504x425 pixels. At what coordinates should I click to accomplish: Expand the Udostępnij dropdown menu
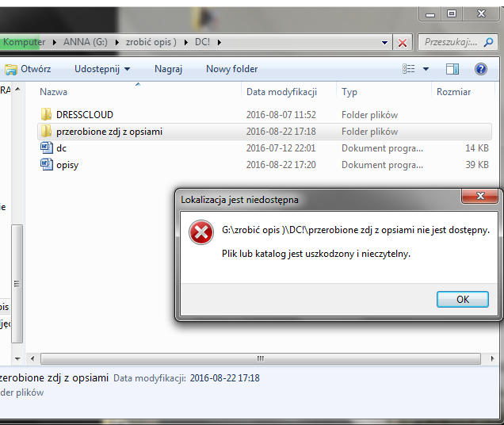(x=102, y=69)
